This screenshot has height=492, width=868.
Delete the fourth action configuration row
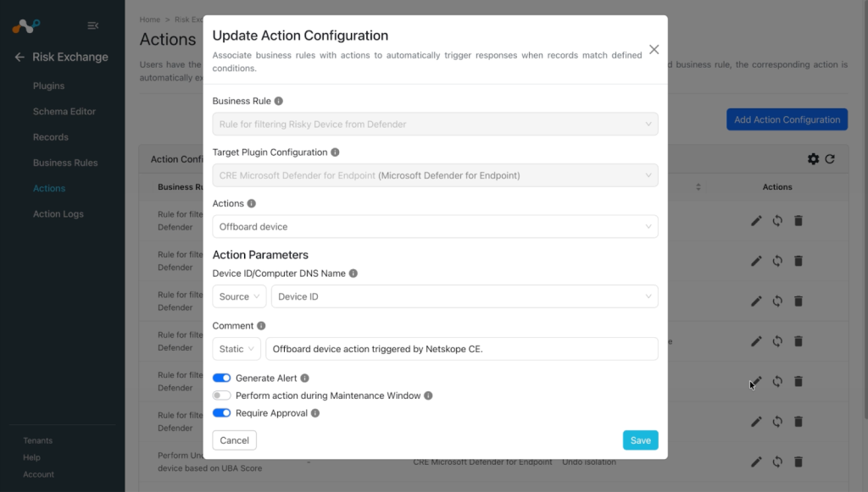[798, 341]
